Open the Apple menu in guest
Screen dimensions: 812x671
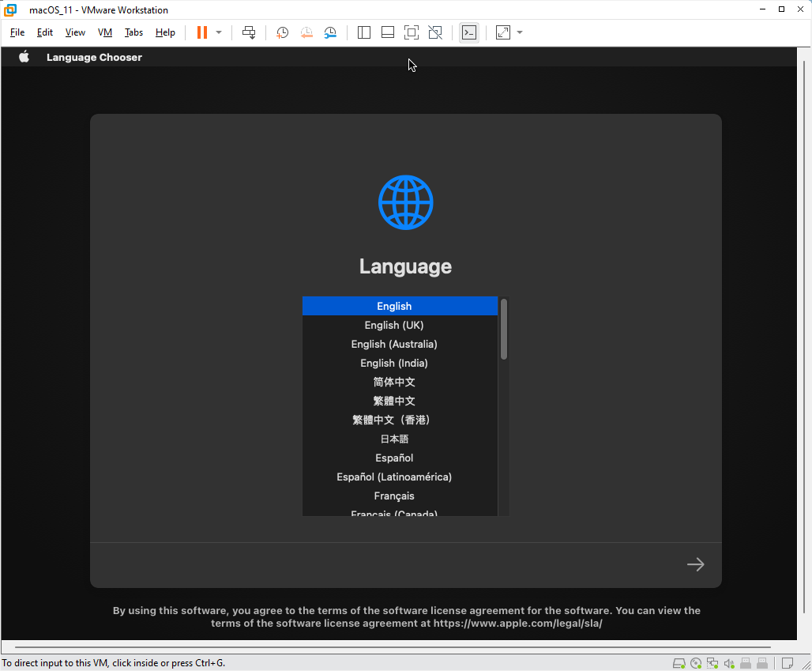tap(24, 57)
